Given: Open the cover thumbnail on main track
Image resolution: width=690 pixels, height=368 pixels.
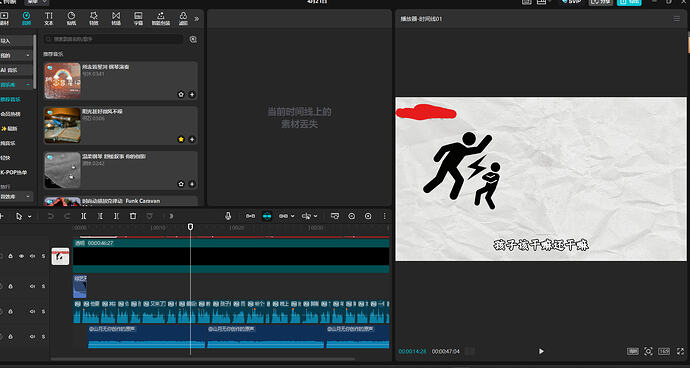Looking at the screenshot, I should coord(60,256).
